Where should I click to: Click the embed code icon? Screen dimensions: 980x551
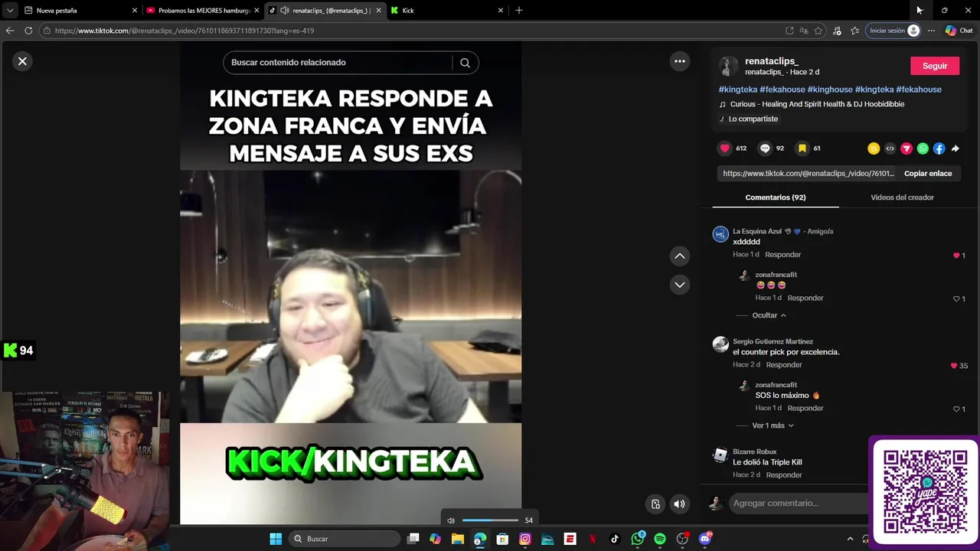[890, 148]
